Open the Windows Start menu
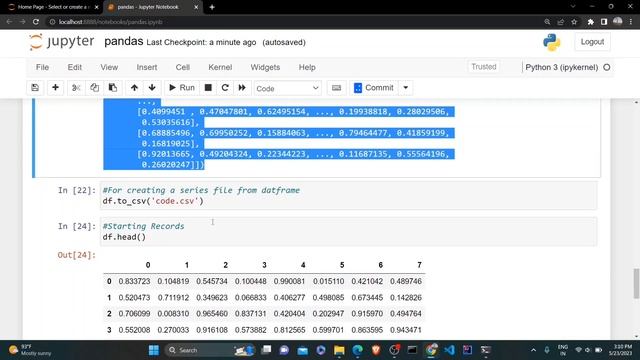Image resolution: width=640 pixels, height=360 pixels. 154,350
